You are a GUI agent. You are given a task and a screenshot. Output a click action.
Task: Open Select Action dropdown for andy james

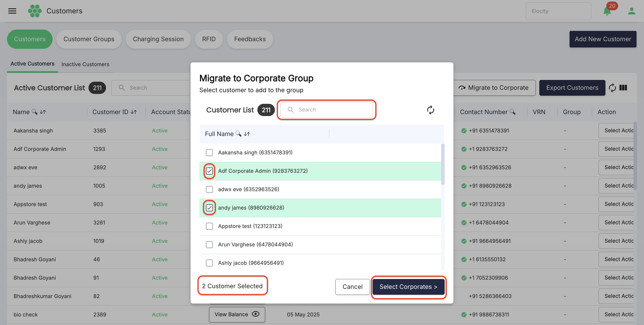616,186
